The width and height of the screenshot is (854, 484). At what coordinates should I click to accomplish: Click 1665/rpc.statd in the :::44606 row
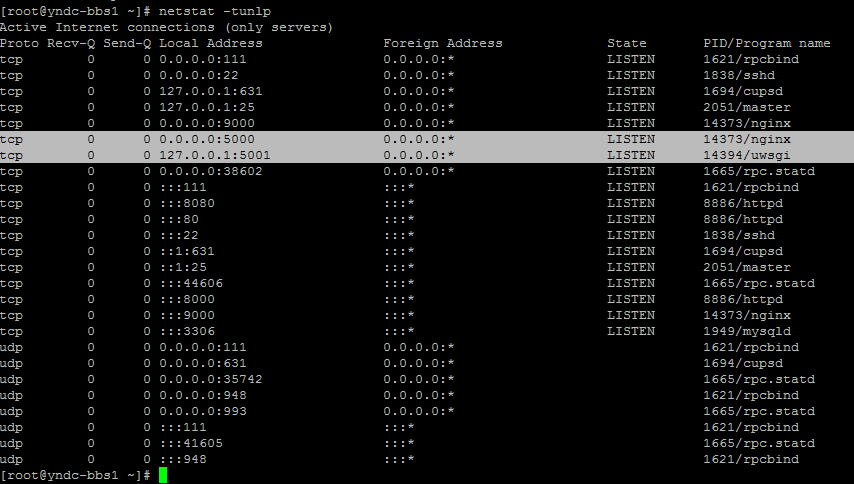pyautogui.click(x=759, y=283)
